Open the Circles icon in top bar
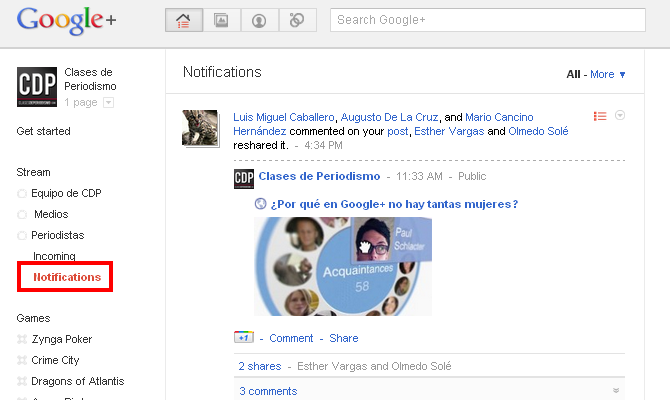The height and width of the screenshot is (400, 670). 297,20
